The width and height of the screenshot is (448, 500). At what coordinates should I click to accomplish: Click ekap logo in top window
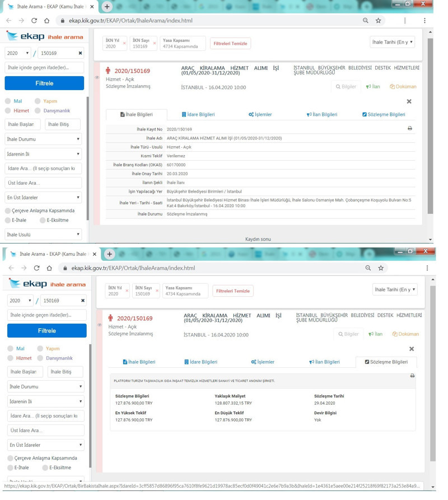tap(26, 36)
